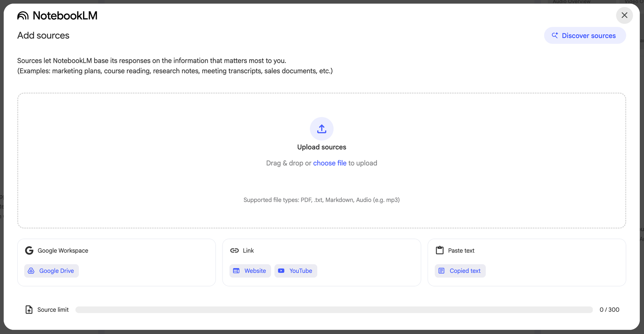Click the choose file link

[330, 163]
